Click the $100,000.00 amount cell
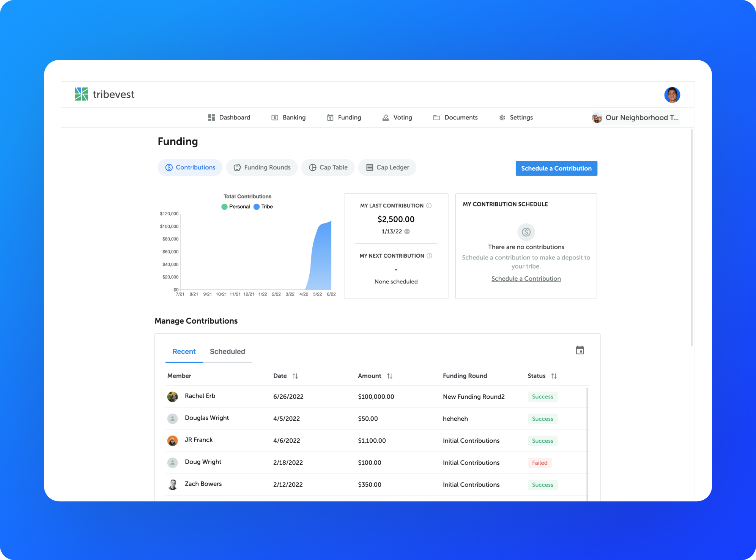 click(376, 397)
